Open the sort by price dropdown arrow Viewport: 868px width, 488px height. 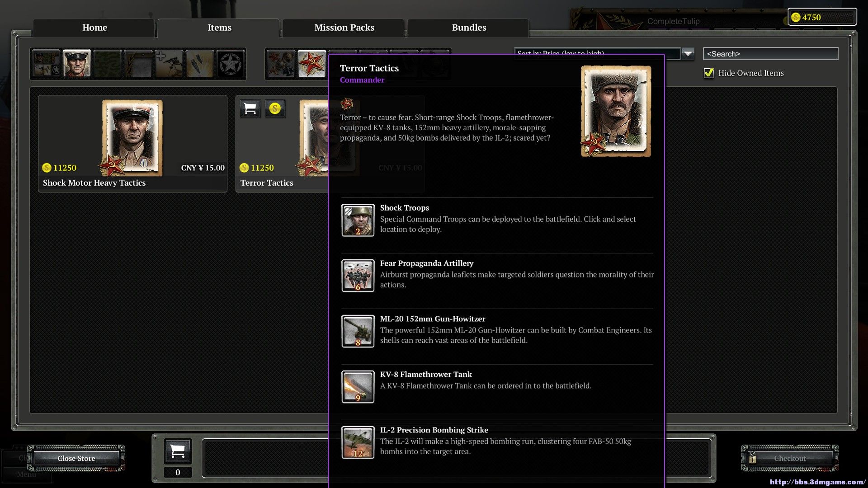tap(688, 53)
